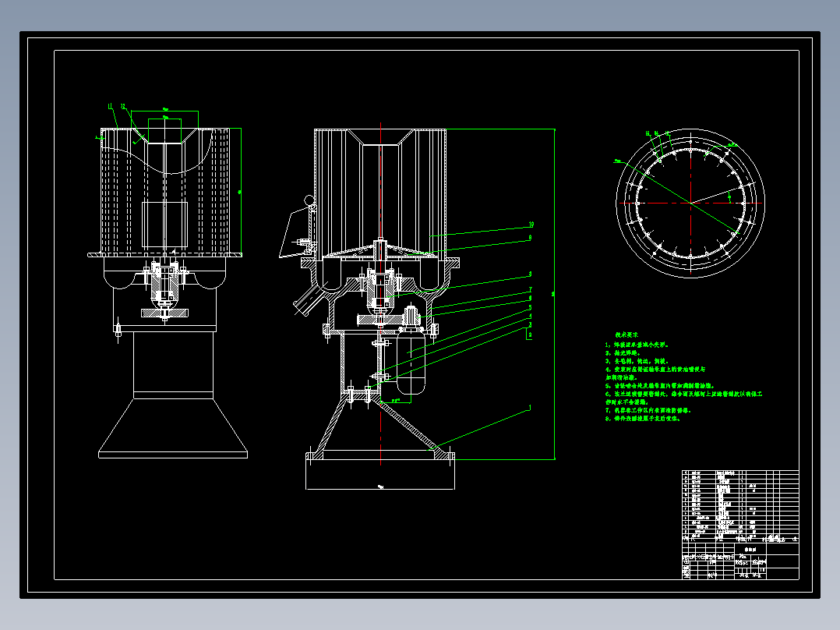
Task: Select part callout number '1' near base
Action: [x=530, y=408]
